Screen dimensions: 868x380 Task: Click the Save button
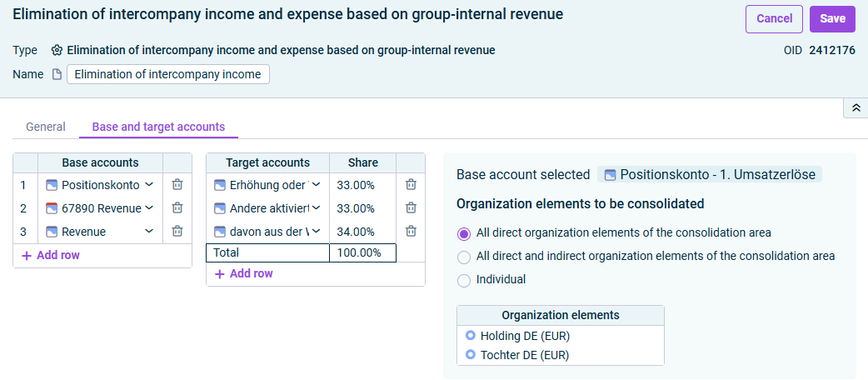[x=832, y=19]
